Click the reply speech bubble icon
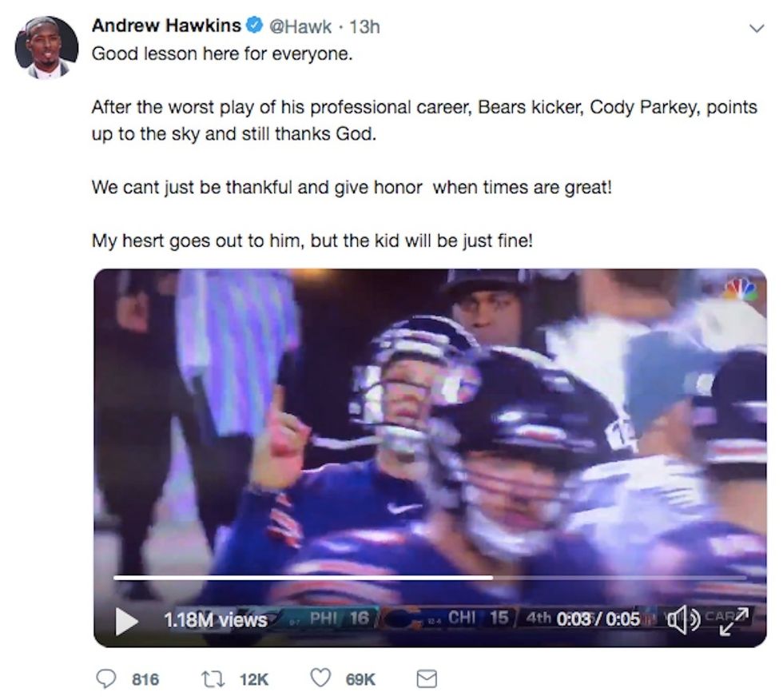The height and width of the screenshot is (700, 783). 106,678
